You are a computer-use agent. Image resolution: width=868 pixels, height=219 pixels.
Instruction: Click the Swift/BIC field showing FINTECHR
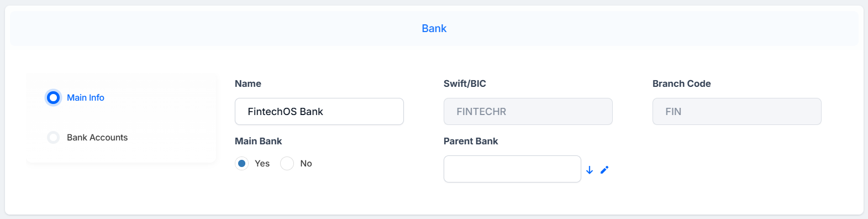[528, 111]
